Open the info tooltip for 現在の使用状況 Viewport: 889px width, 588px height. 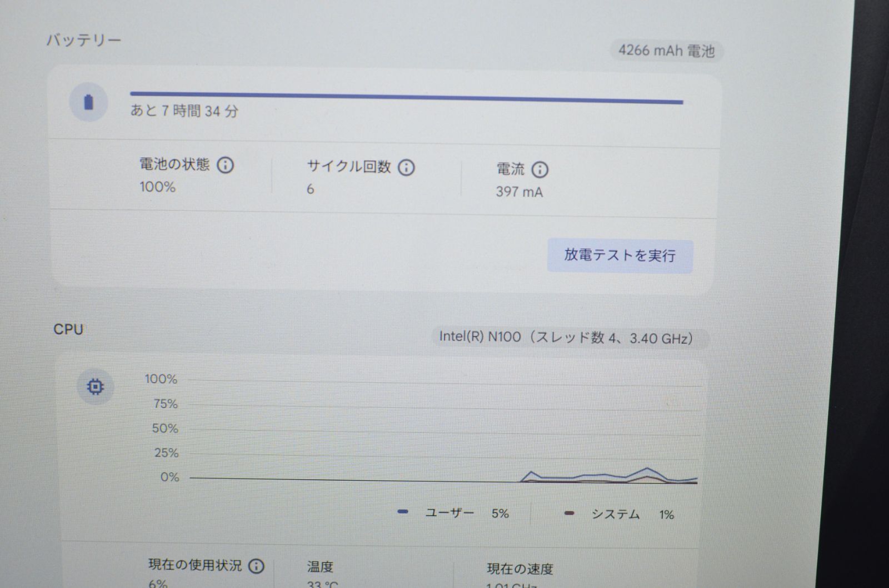[256, 566]
